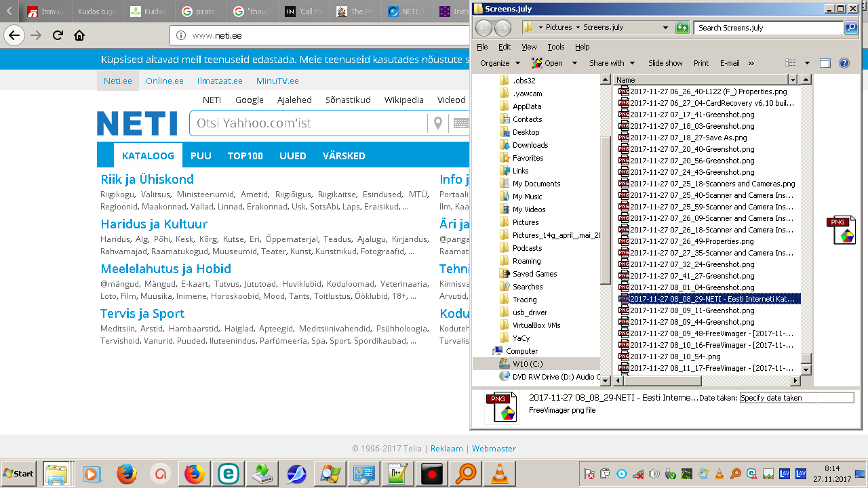Viewport: 868px width, 488px height.
Task: Click the map pin icon in the NETI search box
Action: 438,123
